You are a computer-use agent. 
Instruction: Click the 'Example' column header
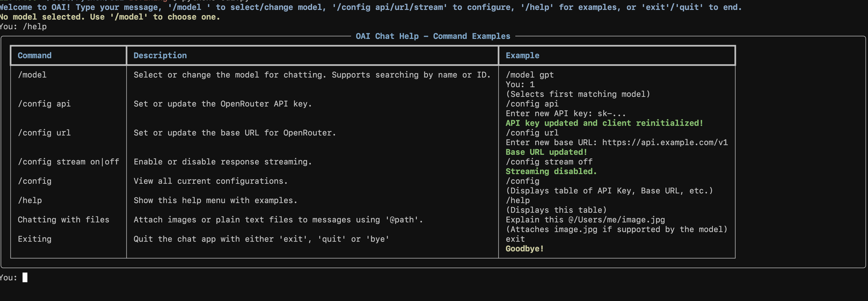point(522,56)
